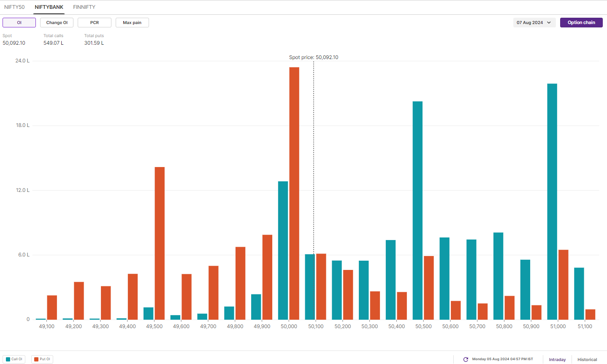
Task: Show the Max pain view
Action: coord(132,23)
